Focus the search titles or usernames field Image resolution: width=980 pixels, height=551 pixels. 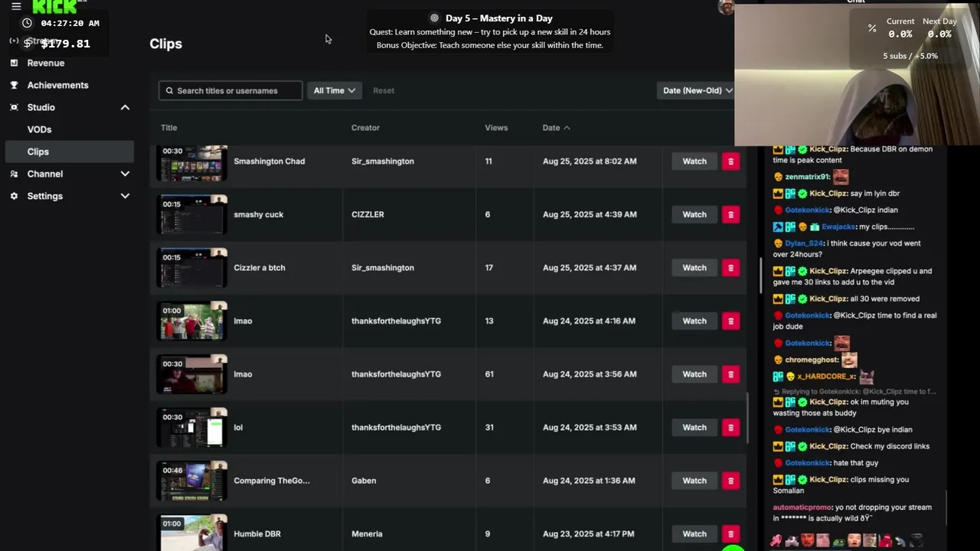230,90
